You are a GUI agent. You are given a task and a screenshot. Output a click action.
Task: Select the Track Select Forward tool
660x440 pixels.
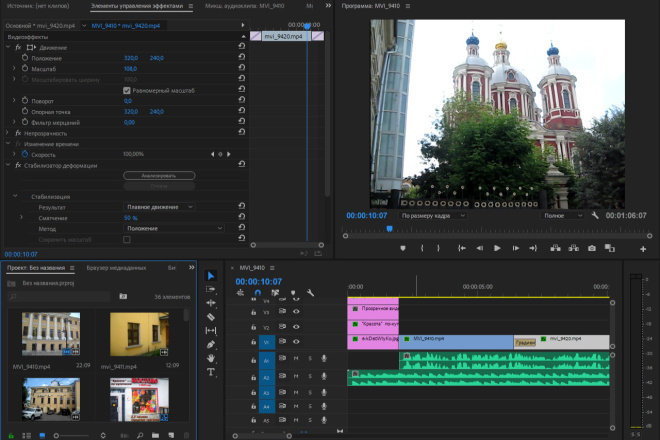pos(211,289)
